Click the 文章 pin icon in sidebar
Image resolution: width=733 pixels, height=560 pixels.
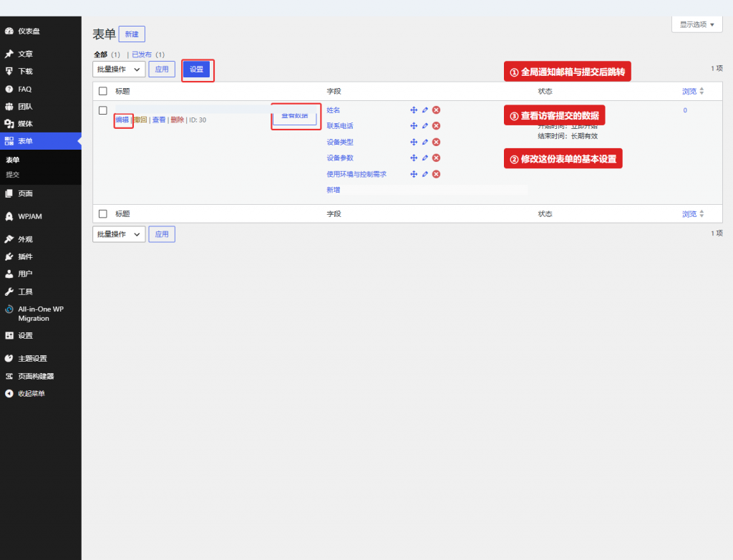tap(9, 54)
